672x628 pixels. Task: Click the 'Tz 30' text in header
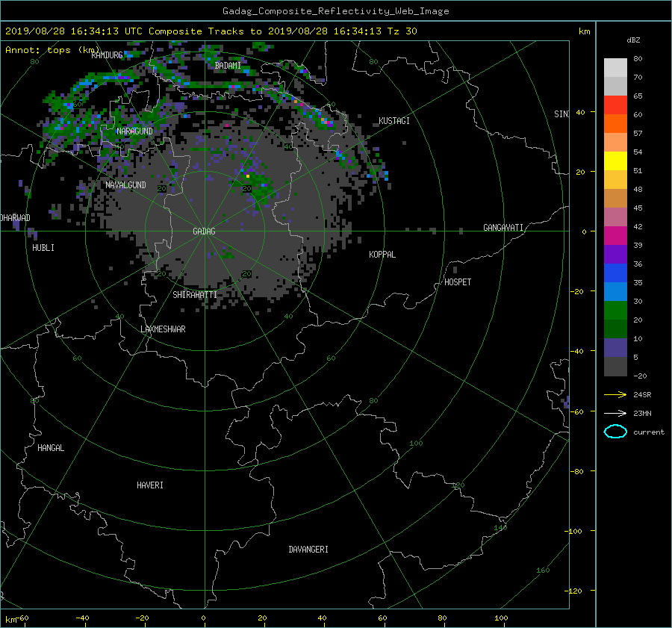click(x=402, y=31)
